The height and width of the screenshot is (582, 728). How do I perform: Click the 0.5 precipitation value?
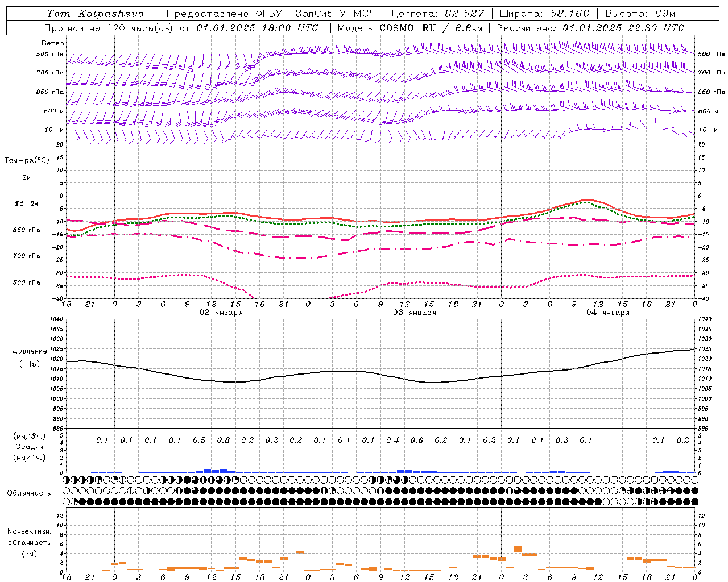(199, 440)
